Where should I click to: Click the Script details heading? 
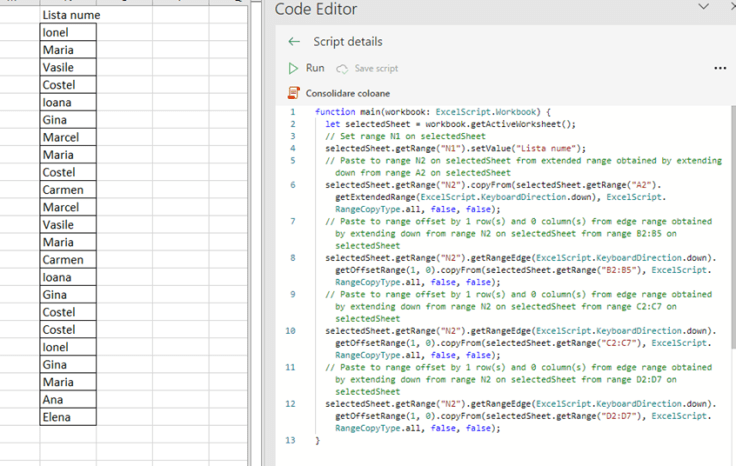[x=347, y=42]
